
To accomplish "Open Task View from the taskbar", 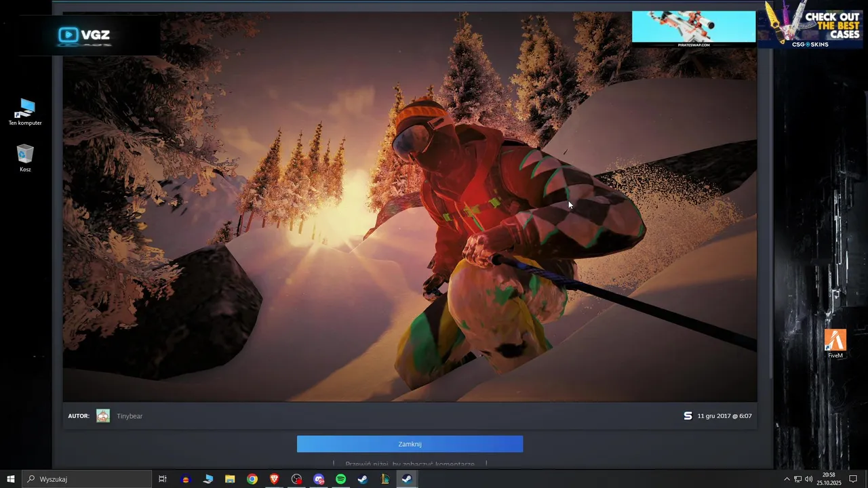I will click(163, 479).
